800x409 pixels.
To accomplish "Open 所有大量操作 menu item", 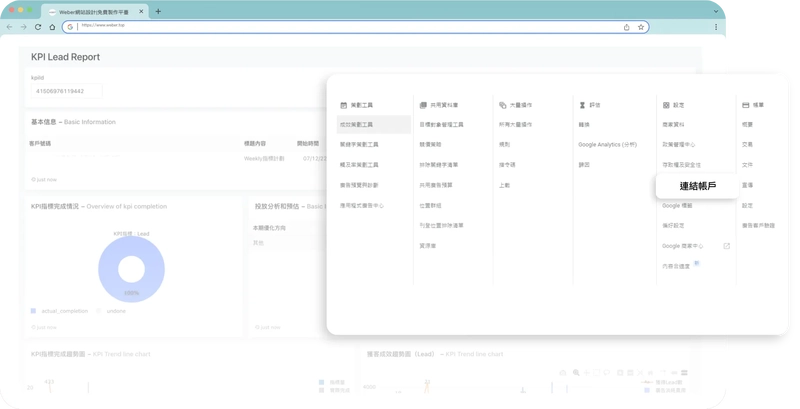I will (x=515, y=124).
